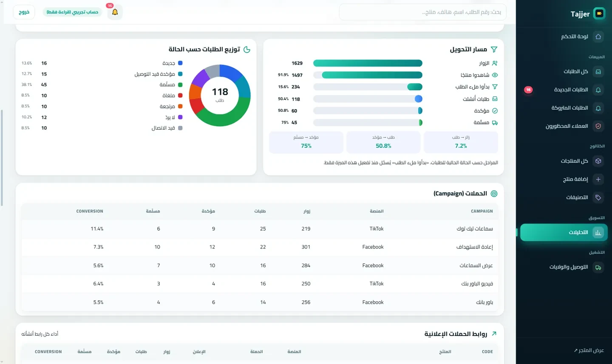Click the inbox icon beside كل الطلبات
612x364 pixels.
(x=598, y=72)
